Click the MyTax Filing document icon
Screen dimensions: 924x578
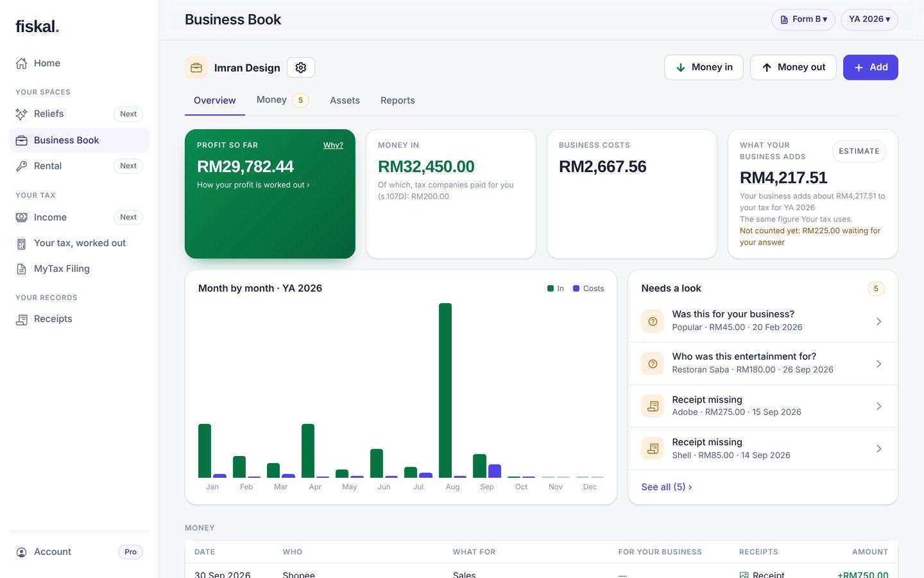click(21, 269)
